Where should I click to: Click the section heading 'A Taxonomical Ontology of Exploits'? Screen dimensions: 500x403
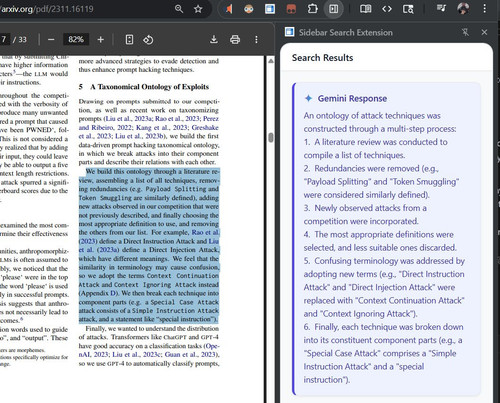coord(149,87)
